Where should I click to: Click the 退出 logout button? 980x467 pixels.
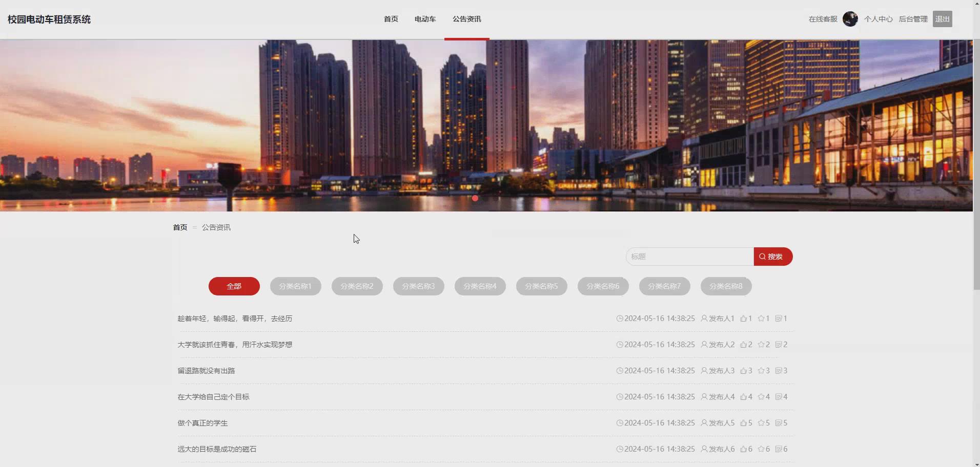[x=942, y=19]
